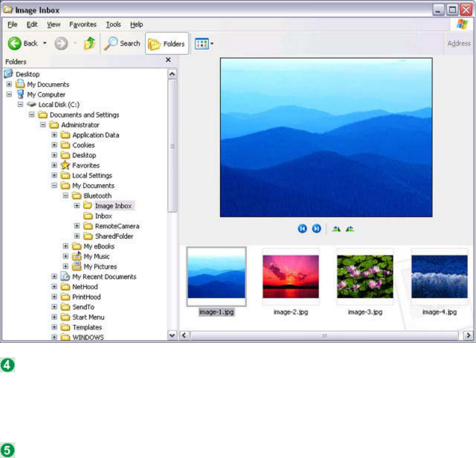Screen dimensions: 476x458
Task: Expand the SharedFolder node
Action: pyautogui.click(x=77, y=236)
